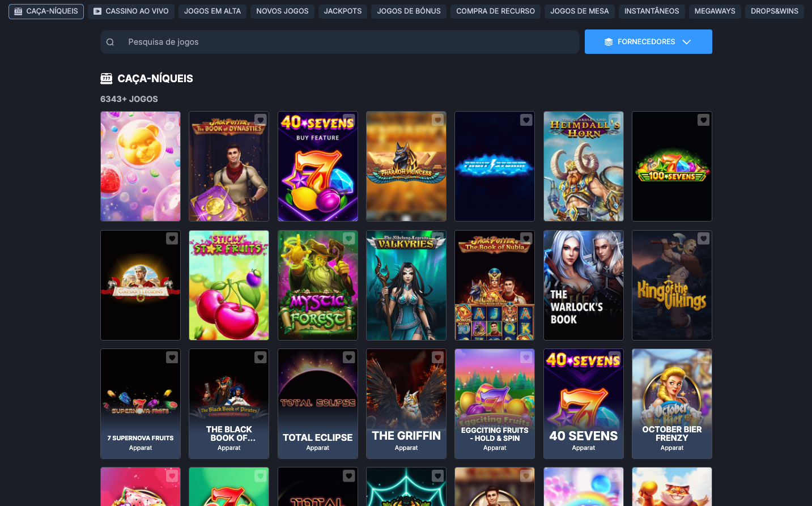
Task: Go to Novos Jogos section
Action: coord(282,11)
